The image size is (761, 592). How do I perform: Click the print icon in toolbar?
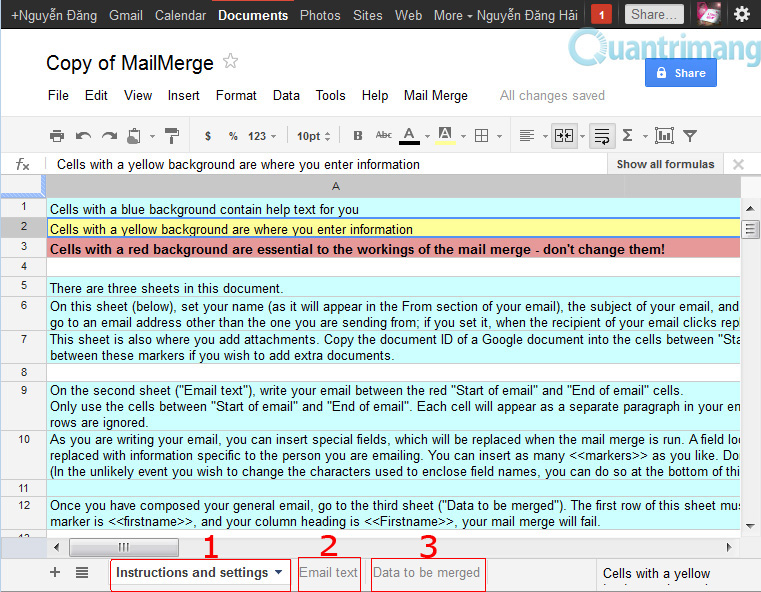[57, 136]
